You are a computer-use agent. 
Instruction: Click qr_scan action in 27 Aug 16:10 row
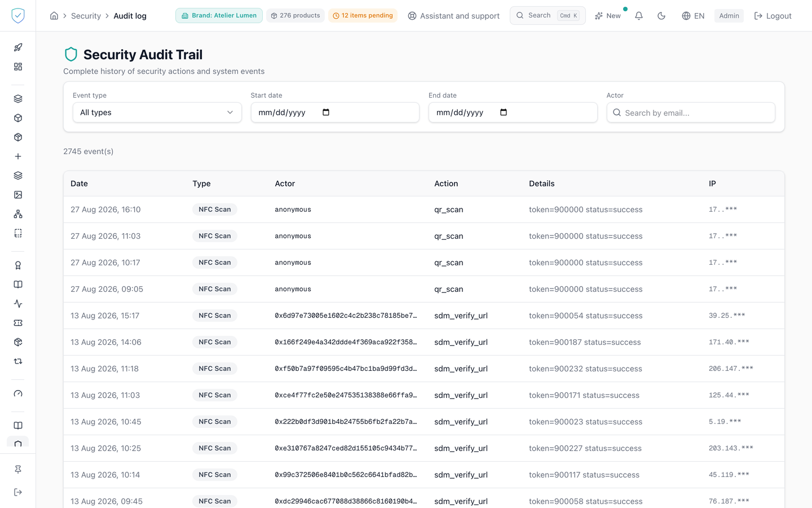pyautogui.click(x=449, y=209)
